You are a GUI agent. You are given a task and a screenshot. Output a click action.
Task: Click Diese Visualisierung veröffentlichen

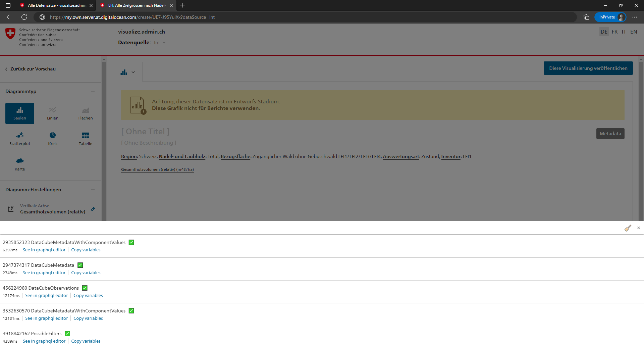(588, 68)
